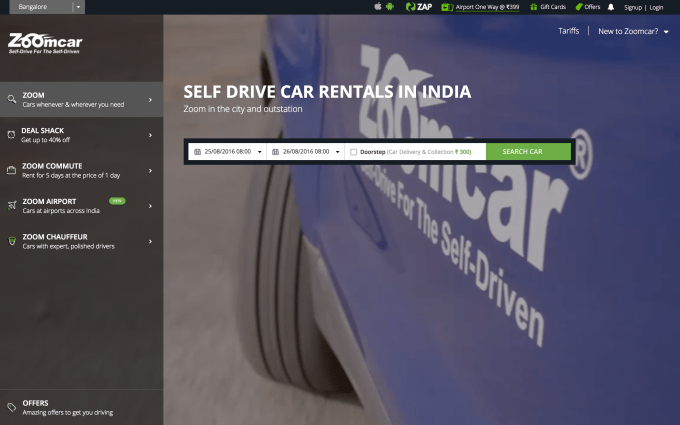Click the SEARCH CAR button
Viewport: 680px width, 425px height.
click(528, 152)
